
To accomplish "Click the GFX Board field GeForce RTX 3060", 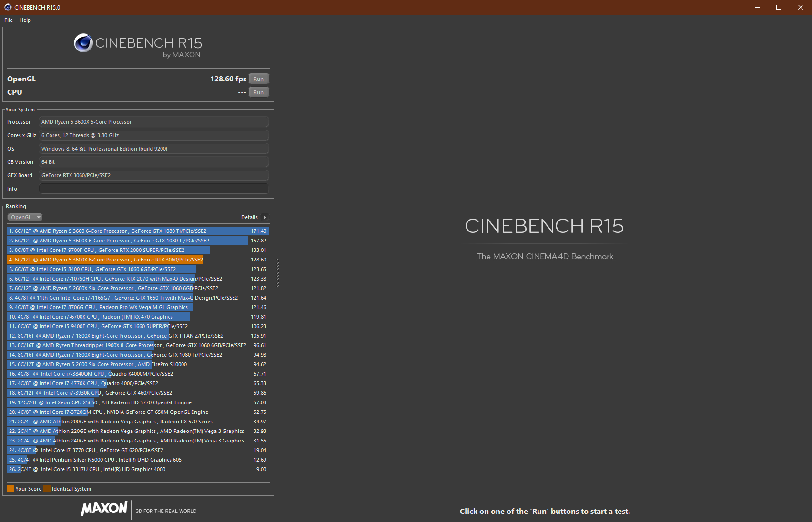I will 154,175.
